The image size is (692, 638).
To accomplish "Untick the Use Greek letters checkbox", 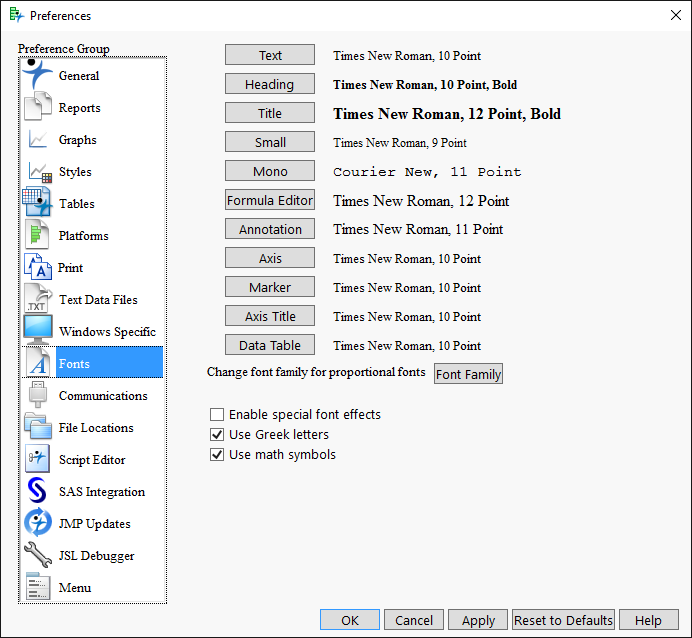I will coord(217,435).
